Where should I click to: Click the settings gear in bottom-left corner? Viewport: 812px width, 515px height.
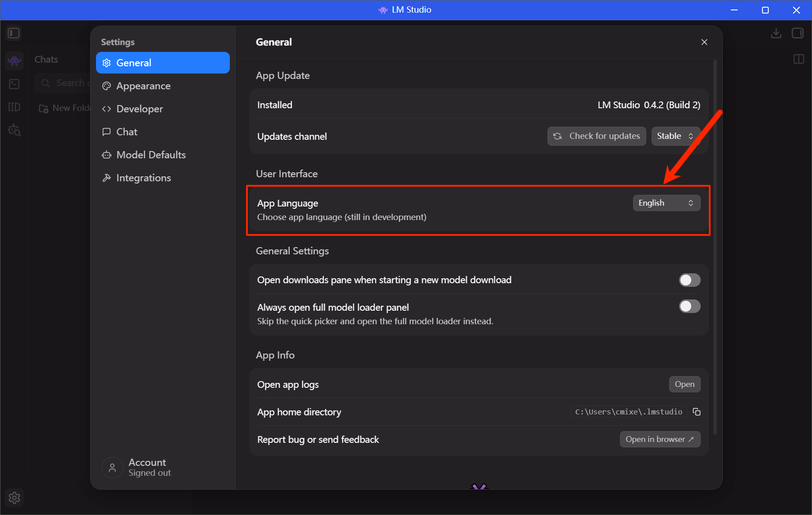[x=14, y=498]
